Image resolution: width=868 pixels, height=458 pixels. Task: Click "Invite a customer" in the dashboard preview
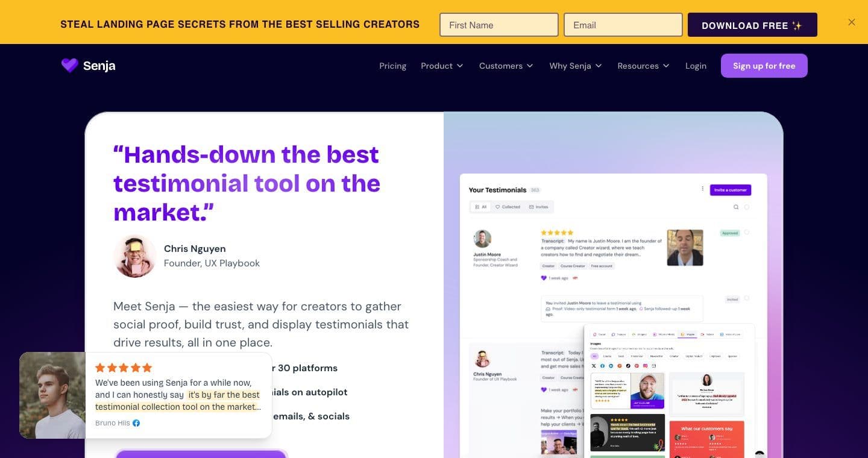730,190
